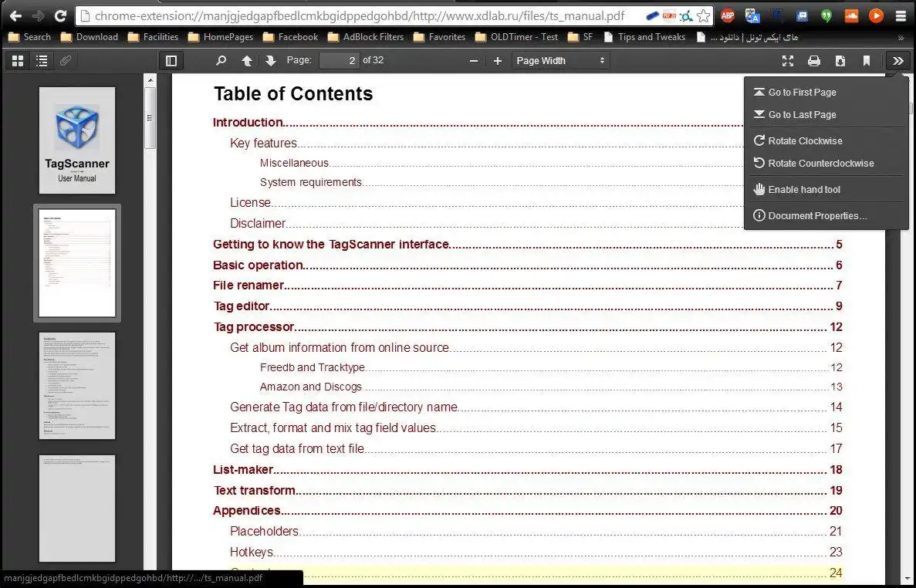
Task: Select Go to Last Page
Action: (x=826, y=115)
